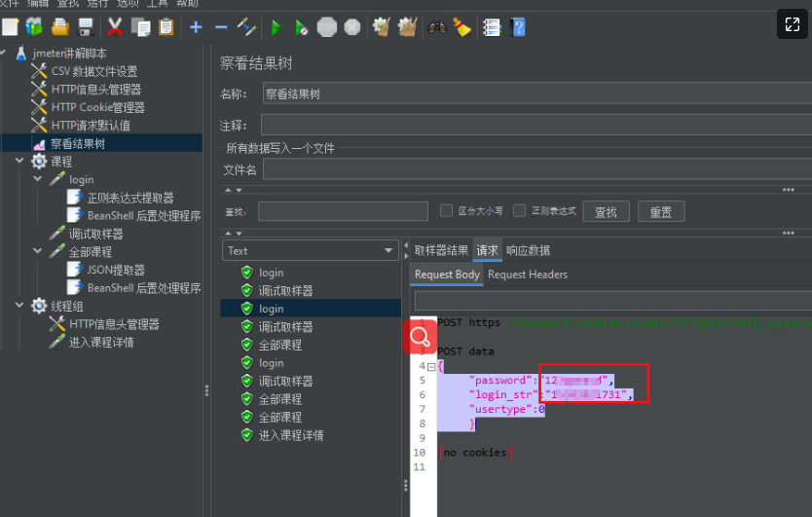The image size is (812, 517).
Task: Click the 注释 input field
Action: click(536, 126)
